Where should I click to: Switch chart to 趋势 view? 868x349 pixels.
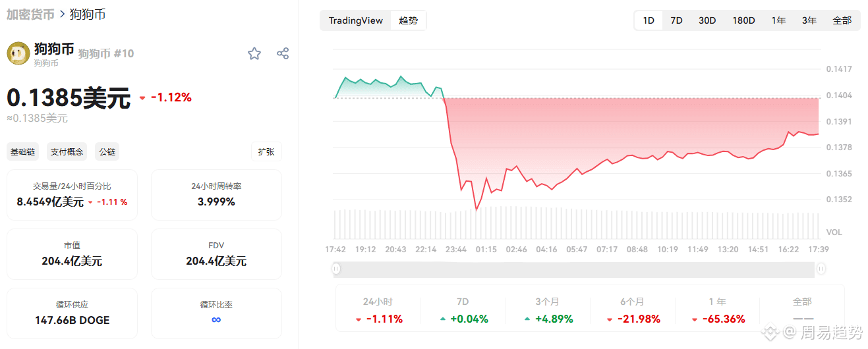(409, 20)
